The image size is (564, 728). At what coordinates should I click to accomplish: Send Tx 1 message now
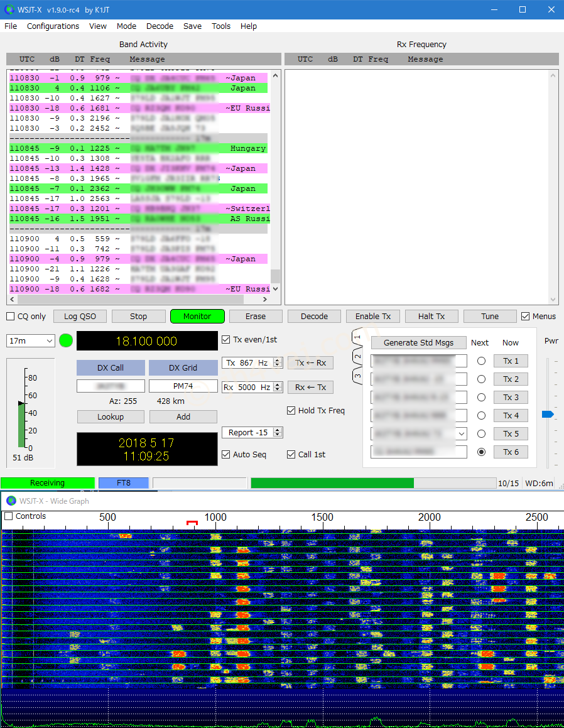coord(511,361)
